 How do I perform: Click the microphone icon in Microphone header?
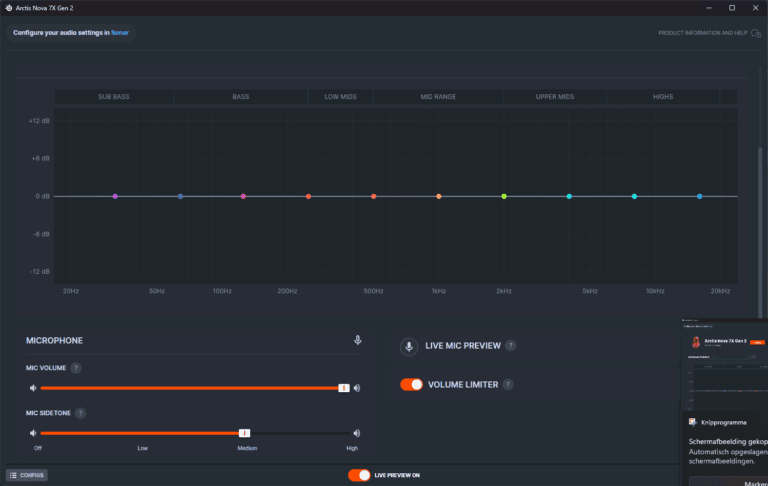[357, 340]
